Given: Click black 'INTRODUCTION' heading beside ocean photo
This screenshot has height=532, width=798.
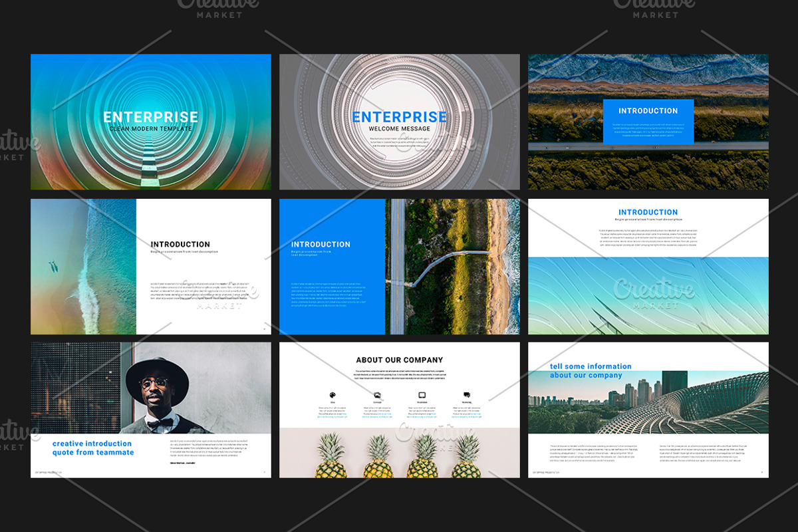Looking at the screenshot, I should point(180,244).
